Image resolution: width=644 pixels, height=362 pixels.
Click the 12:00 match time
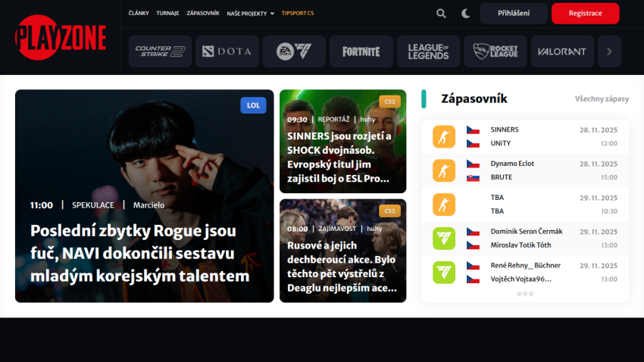click(608, 144)
